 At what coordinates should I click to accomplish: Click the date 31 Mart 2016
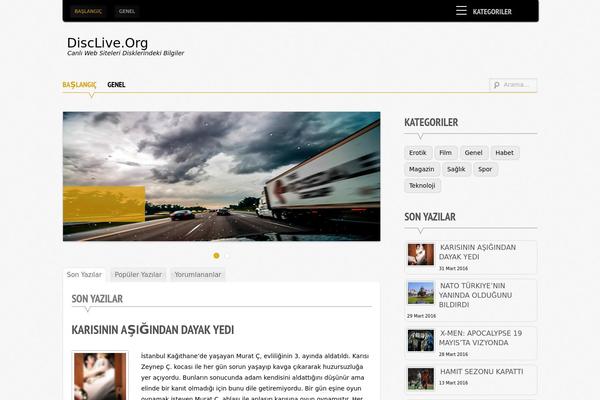tap(453, 268)
